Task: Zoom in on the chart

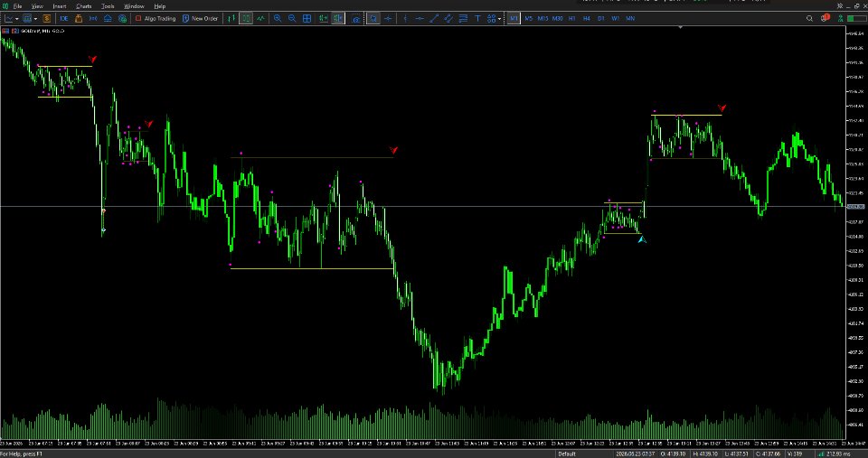Action: point(278,18)
